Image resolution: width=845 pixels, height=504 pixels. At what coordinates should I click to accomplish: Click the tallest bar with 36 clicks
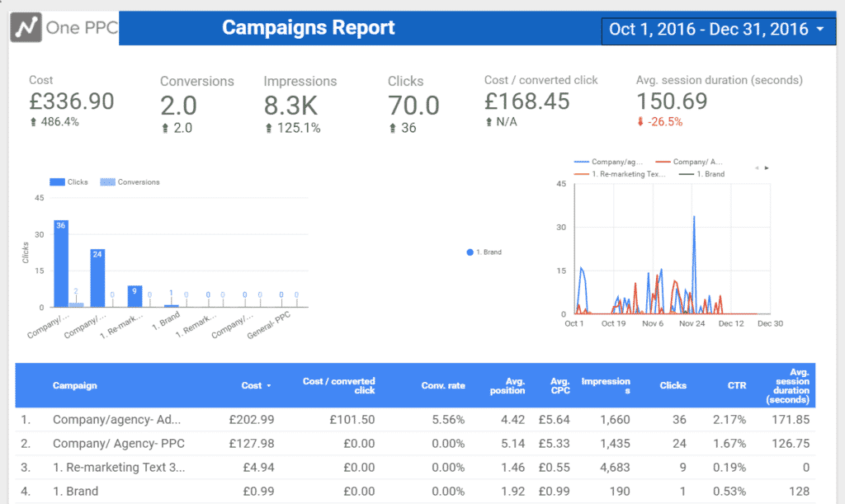[x=61, y=264]
